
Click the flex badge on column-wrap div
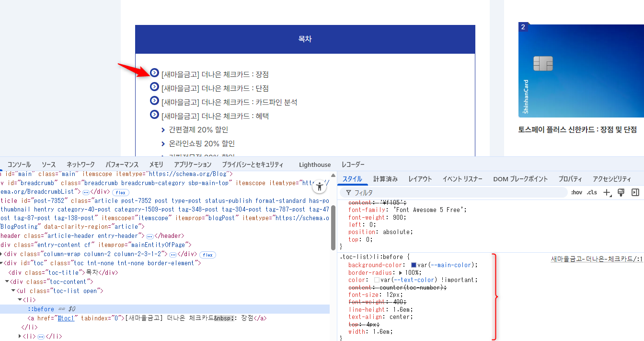click(x=208, y=254)
